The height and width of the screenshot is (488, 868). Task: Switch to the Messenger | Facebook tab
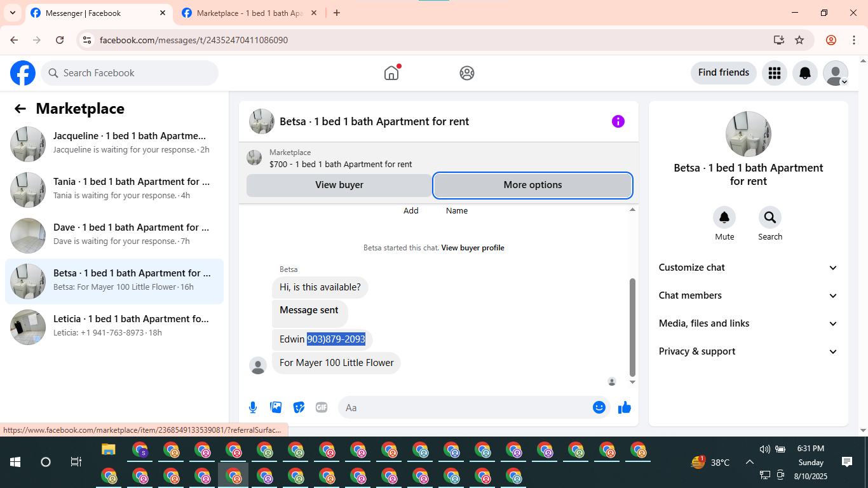(x=98, y=13)
